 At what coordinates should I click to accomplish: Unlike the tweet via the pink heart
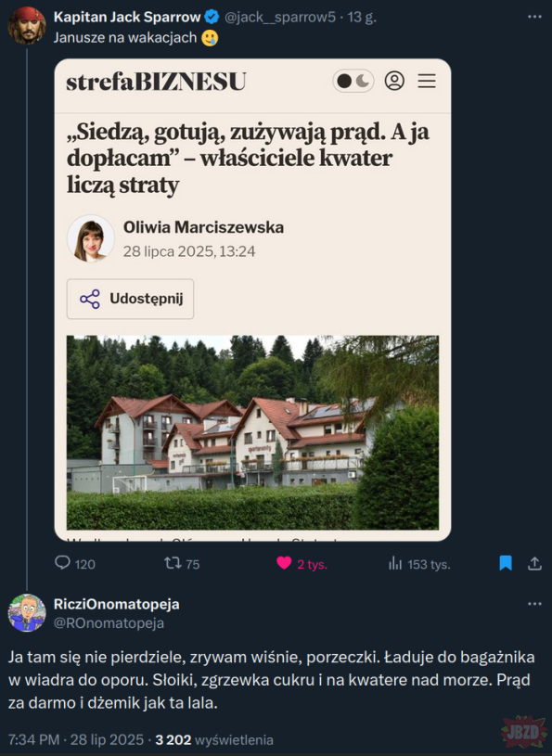click(x=284, y=563)
